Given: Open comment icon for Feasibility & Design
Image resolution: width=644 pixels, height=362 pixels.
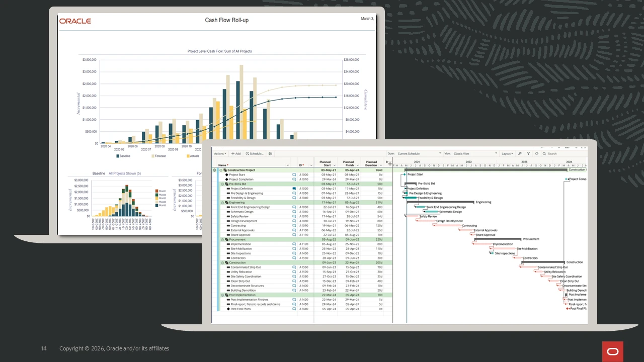Looking at the screenshot, I should click(x=294, y=198).
